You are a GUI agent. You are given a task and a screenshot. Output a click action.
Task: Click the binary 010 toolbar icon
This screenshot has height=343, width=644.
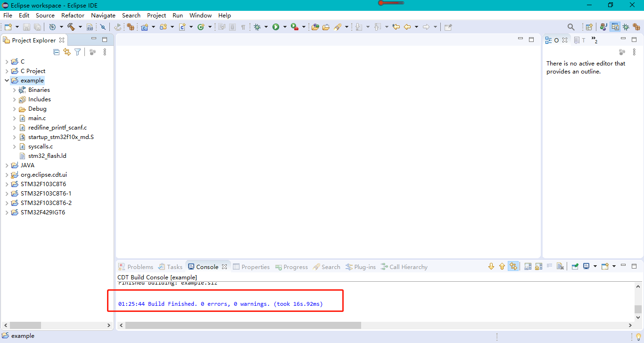(90, 27)
